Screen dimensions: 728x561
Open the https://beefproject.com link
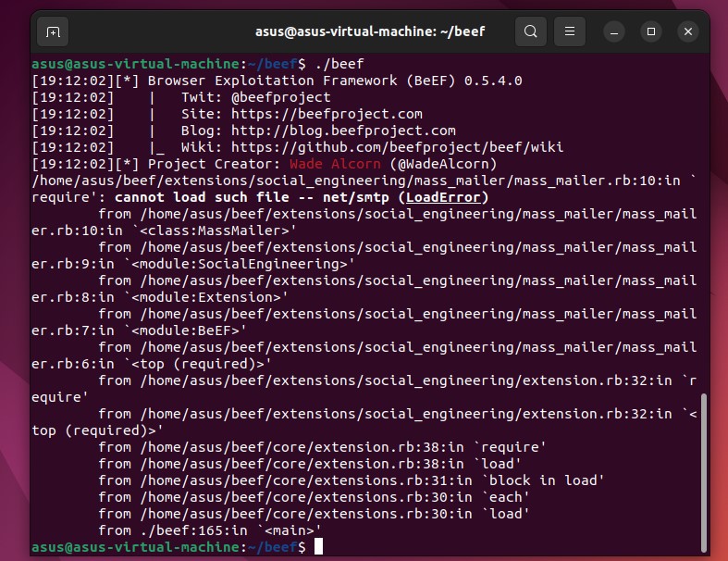327,114
